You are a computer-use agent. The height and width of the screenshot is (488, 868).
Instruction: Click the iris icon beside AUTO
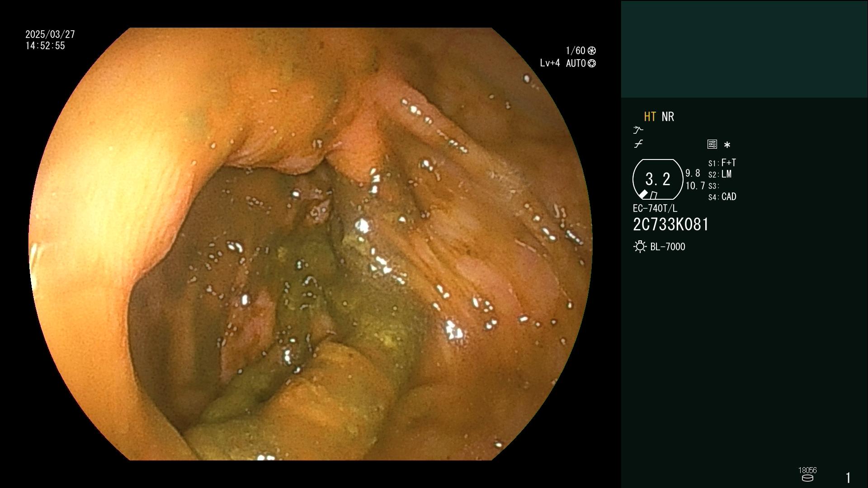point(592,63)
